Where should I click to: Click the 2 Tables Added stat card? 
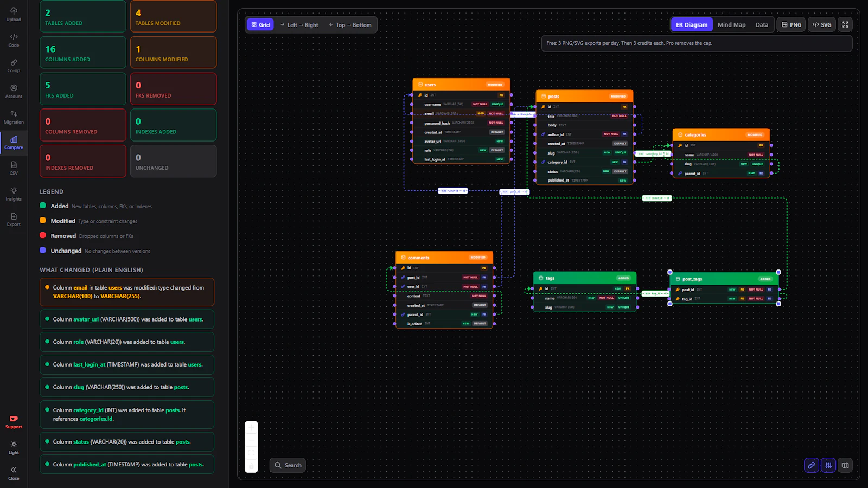point(83,16)
